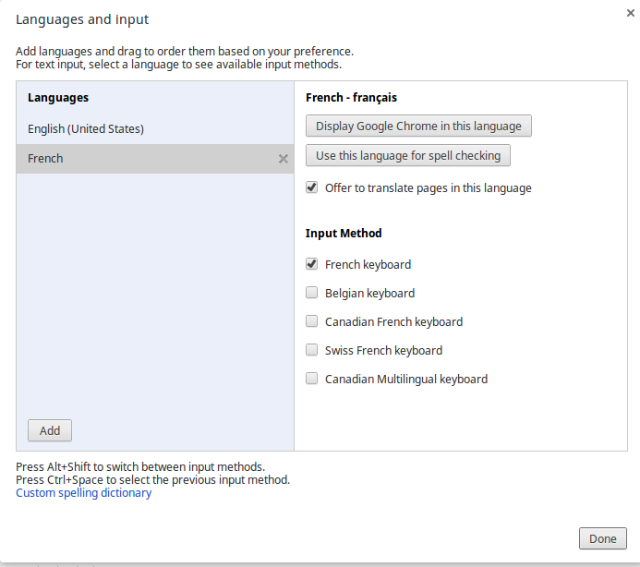This screenshot has width=640, height=567.
Task: Click Display Google Chrome in this language
Action: point(418,126)
